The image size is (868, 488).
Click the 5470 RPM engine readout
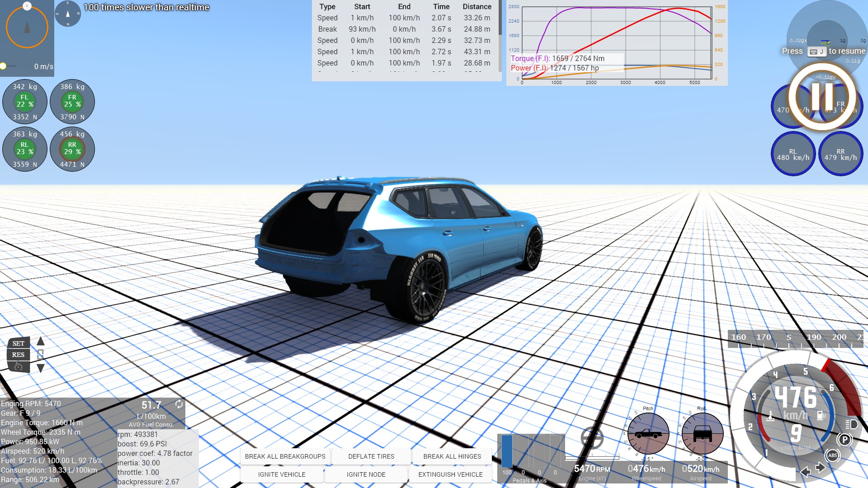coord(592,469)
